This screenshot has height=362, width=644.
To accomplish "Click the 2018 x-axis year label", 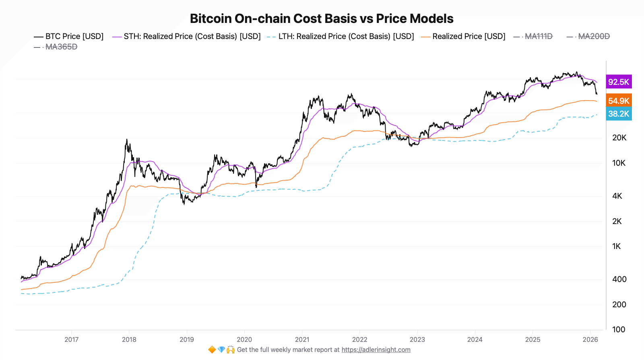I will click(129, 339).
